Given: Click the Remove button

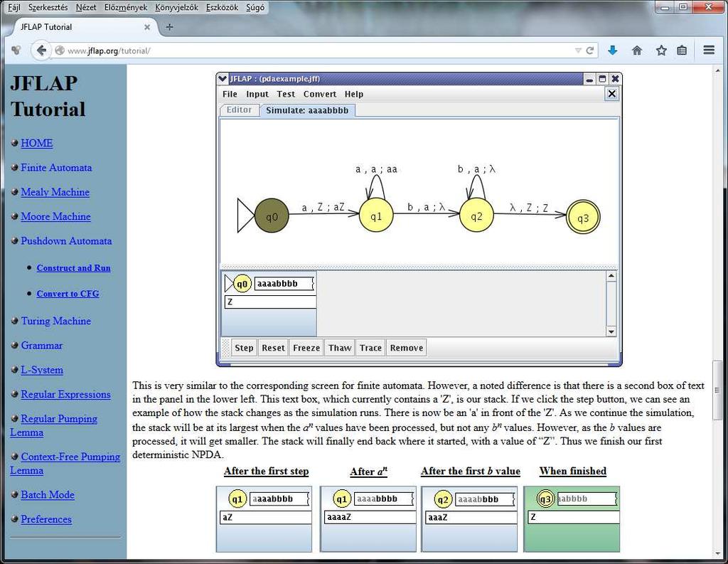Looking at the screenshot, I should click(406, 348).
